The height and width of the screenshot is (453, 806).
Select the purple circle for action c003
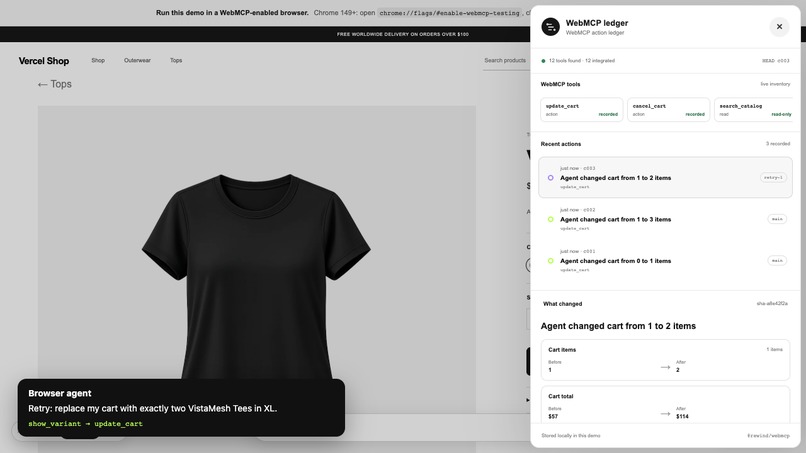(x=551, y=178)
